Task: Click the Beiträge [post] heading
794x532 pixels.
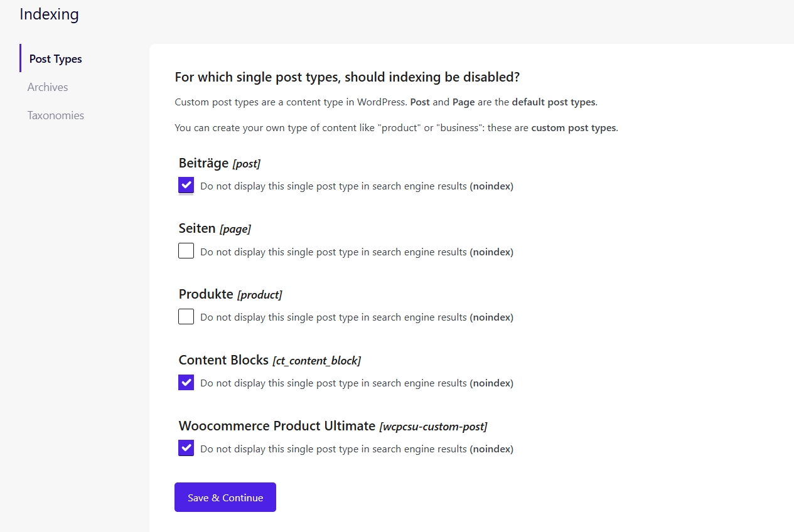Action: (x=219, y=163)
